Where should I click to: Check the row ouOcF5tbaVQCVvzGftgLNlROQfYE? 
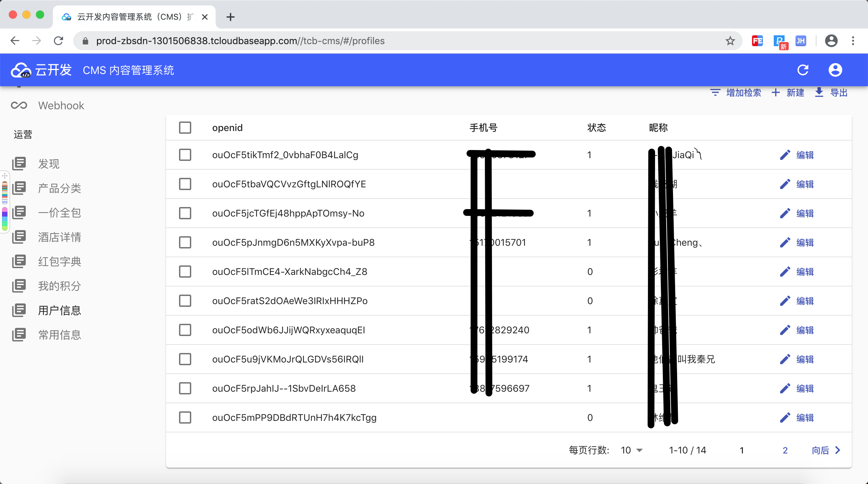pyautogui.click(x=185, y=184)
